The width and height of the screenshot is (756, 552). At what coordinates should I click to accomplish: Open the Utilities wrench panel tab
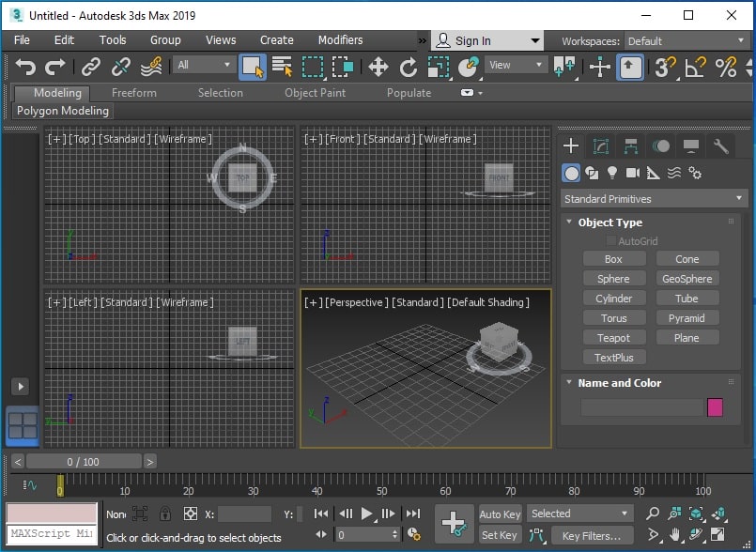pos(721,146)
